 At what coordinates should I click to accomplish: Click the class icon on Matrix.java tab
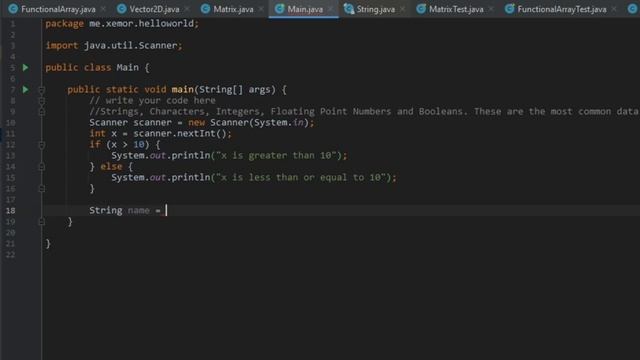tap(206, 9)
